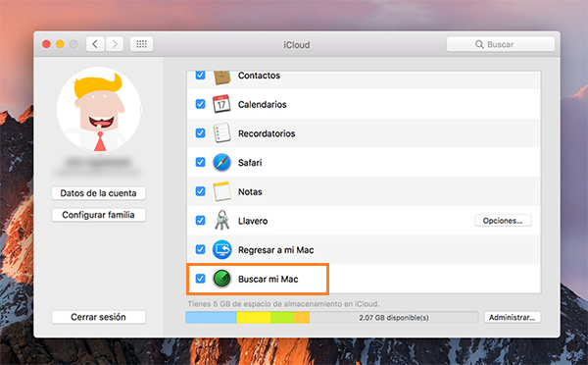Disable the Llavero checkbox

200,221
